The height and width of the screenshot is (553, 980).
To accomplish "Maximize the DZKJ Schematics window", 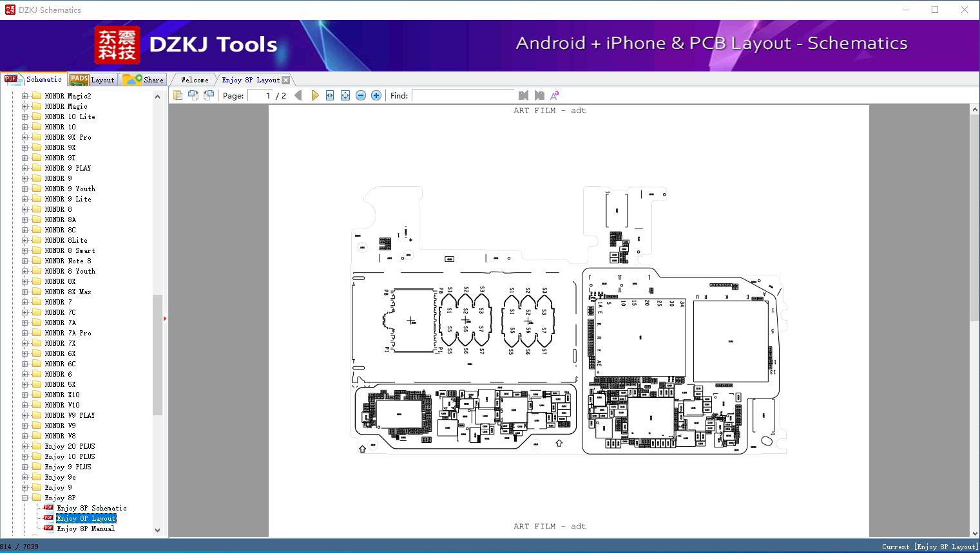I will [935, 10].
